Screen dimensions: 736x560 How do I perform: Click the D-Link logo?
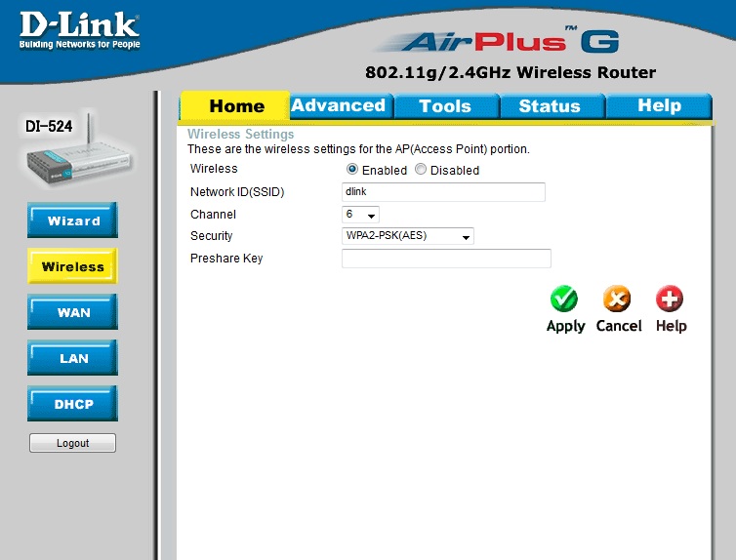point(79,30)
